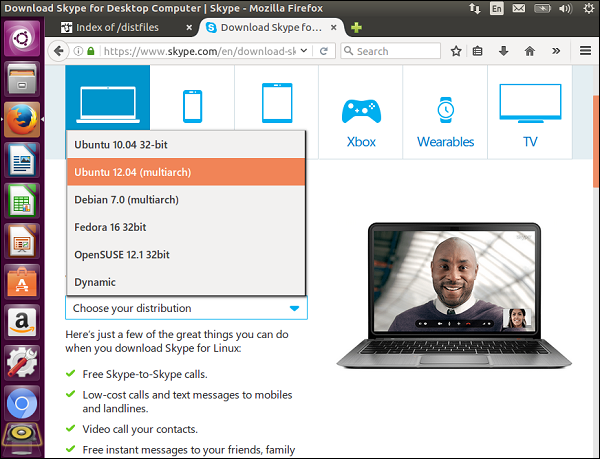This screenshot has height=459, width=600.
Task: Click the 'Free Skype-to-Skype calls.' text
Action: pos(145,374)
